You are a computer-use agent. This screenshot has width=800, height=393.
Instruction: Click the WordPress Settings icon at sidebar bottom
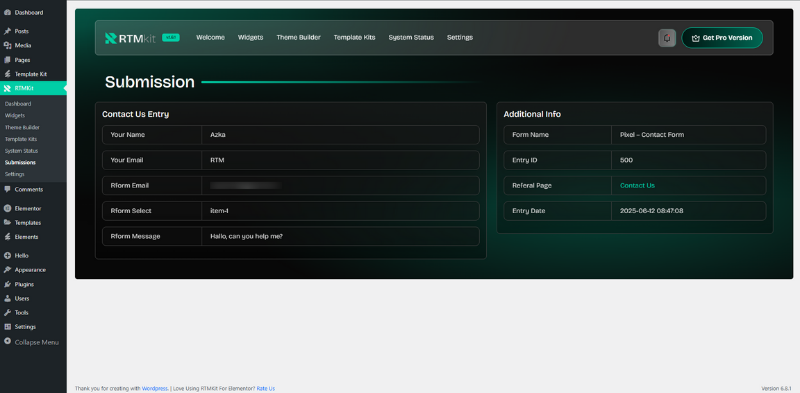pos(7,327)
